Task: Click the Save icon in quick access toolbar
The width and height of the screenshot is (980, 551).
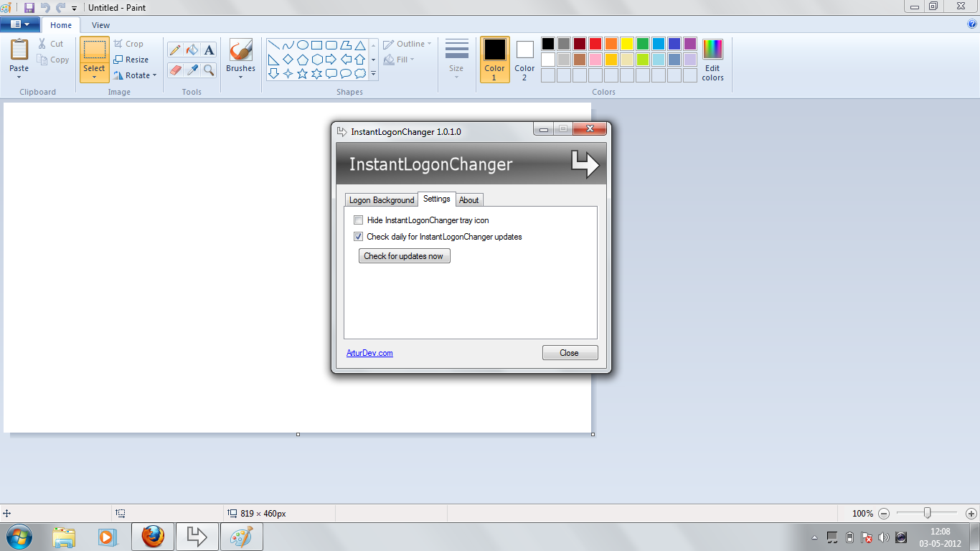Action: pyautogui.click(x=29, y=7)
